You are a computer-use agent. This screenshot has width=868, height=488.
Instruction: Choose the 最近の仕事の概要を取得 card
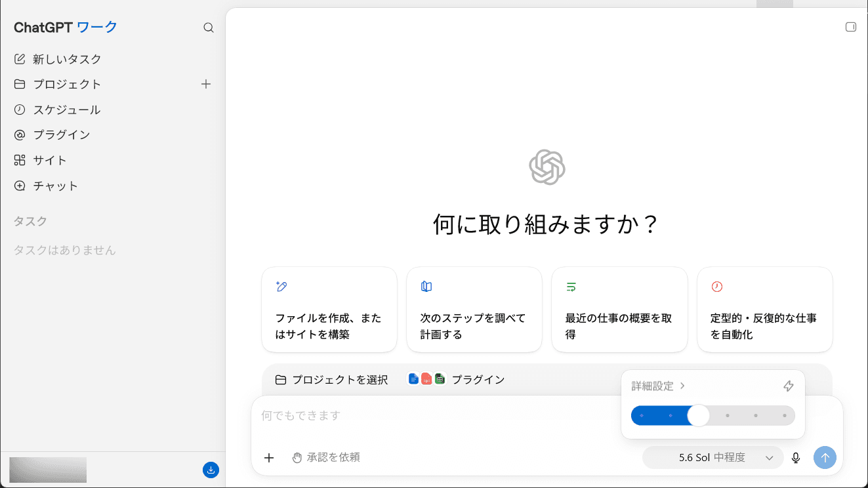point(619,310)
